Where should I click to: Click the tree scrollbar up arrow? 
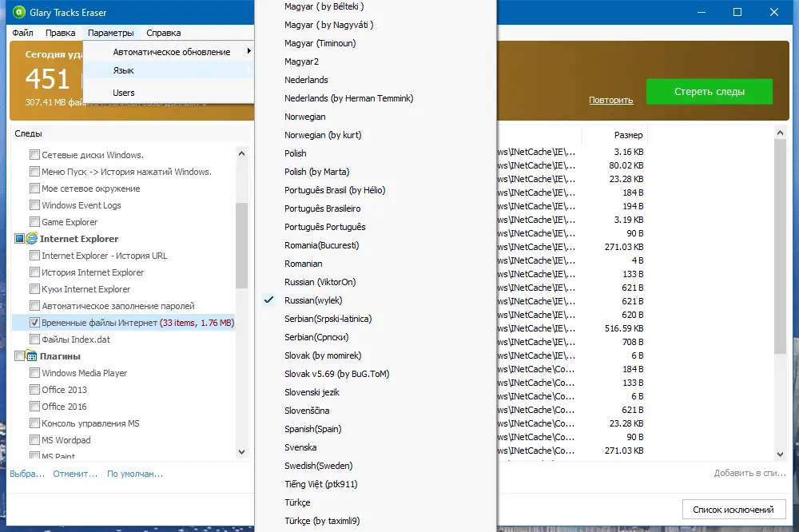coord(241,153)
